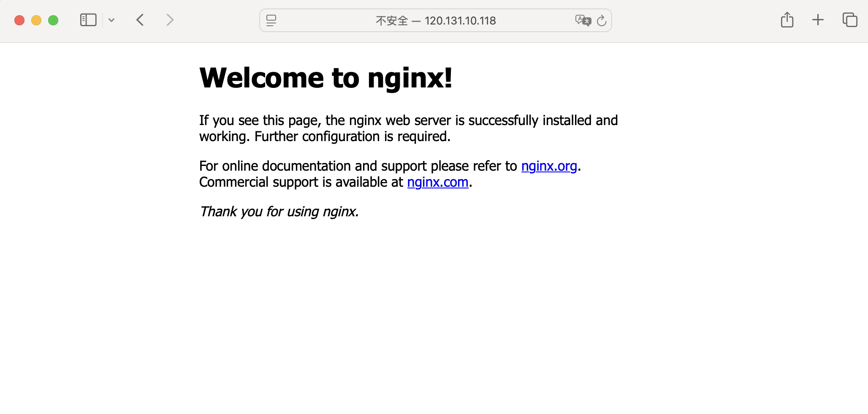The width and height of the screenshot is (868, 414).
Task: Follow the nginx.org link
Action: (549, 166)
